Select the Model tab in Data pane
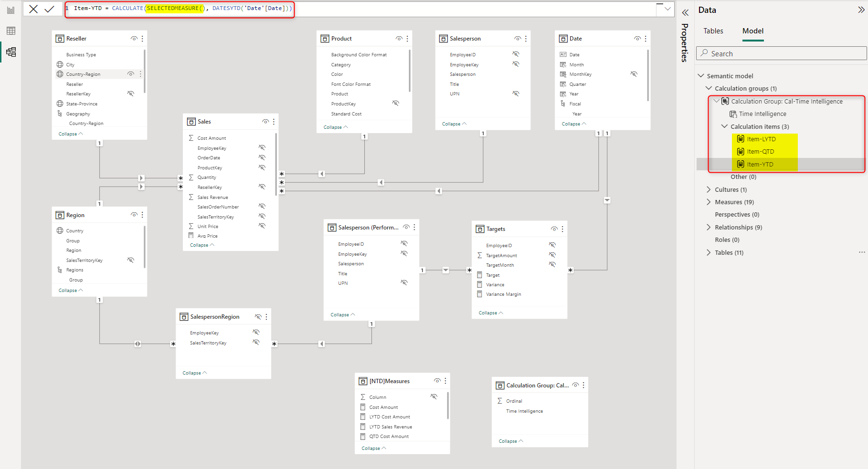 pos(752,31)
